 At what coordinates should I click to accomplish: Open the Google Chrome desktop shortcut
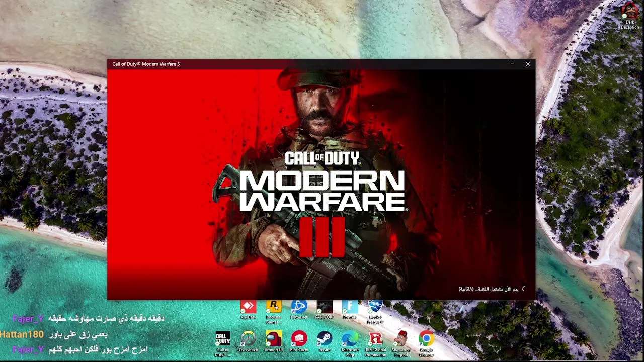coord(426,343)
